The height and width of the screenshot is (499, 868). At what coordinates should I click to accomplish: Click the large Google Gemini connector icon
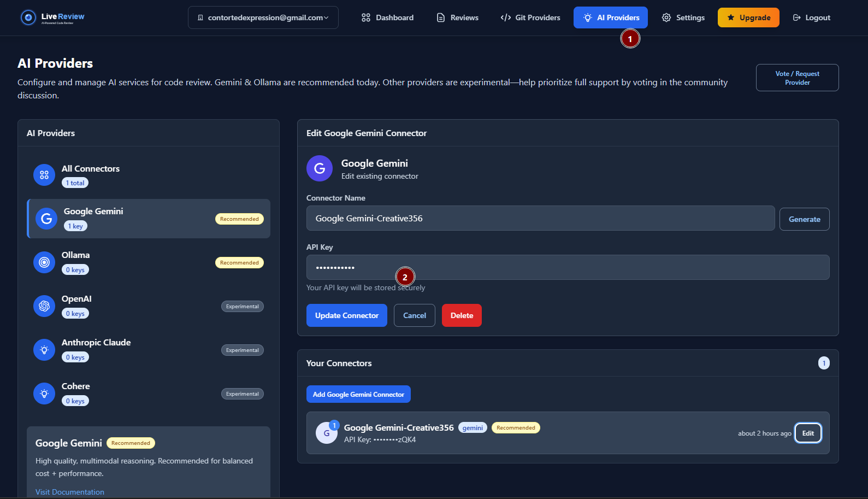click(x=320, y=168)
